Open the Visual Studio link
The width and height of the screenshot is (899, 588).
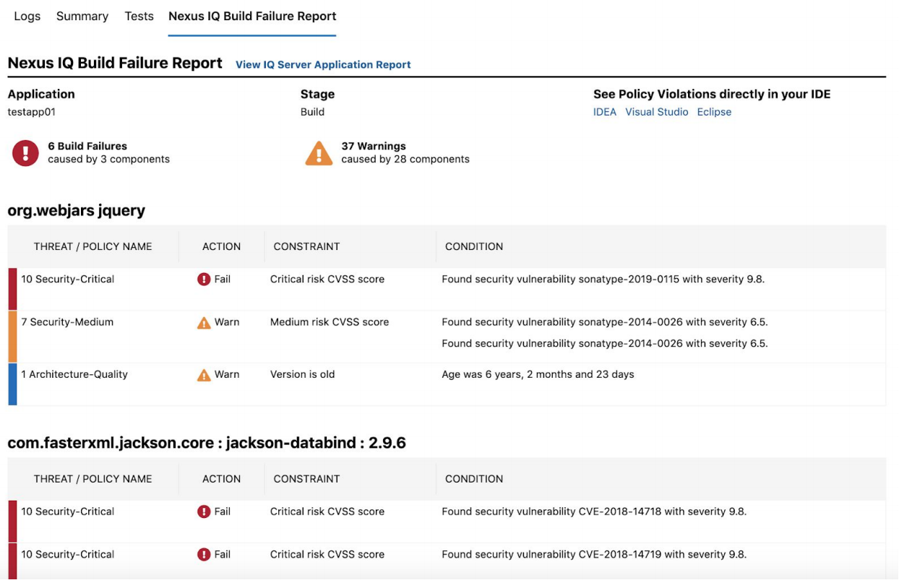[x=657, y=112]
